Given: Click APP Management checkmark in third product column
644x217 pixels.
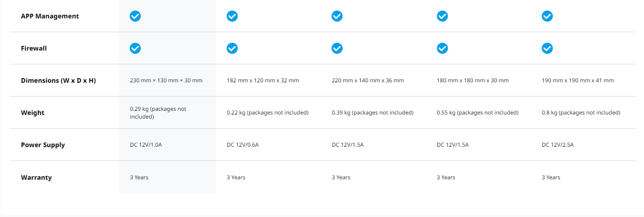Looking at the screenshot, I should [337, 16].
